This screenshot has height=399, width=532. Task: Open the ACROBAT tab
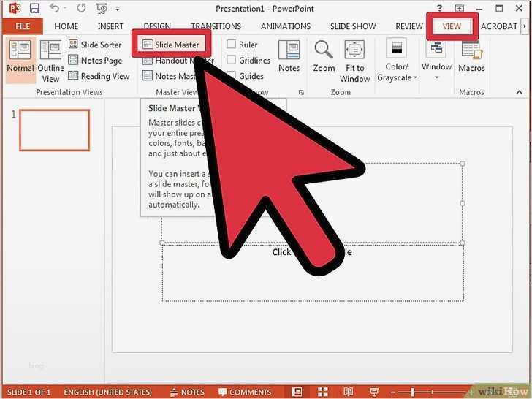coord(498,26)
